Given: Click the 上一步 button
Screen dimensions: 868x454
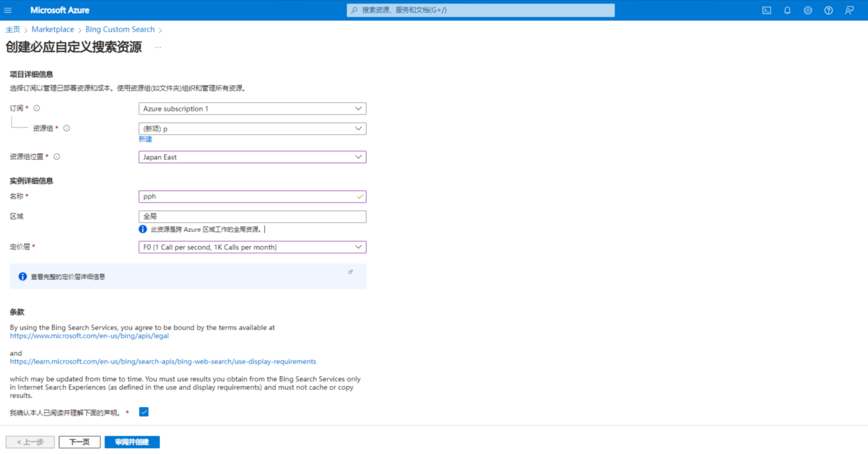Looking at the screenshot, I should (x=30, y=442).
